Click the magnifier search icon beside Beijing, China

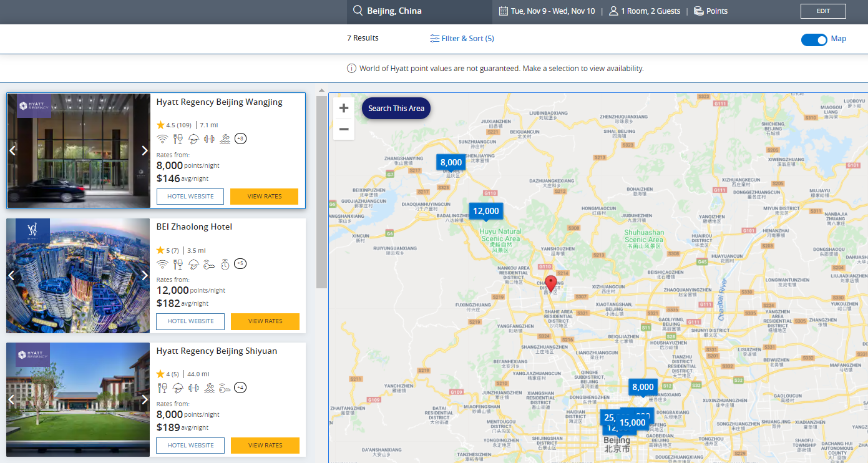pos(358,11)
